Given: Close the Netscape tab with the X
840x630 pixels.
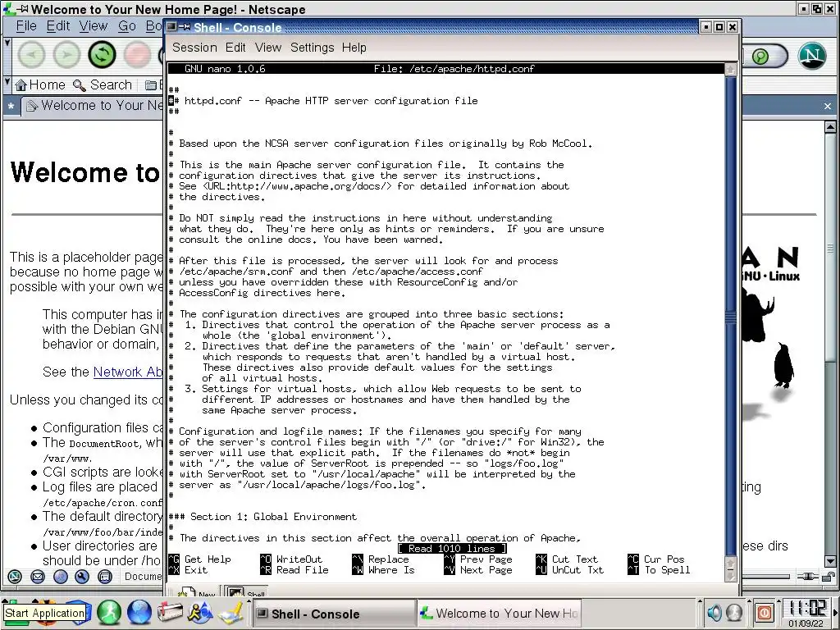Looking at the screenshot, I should click(828, 106).
